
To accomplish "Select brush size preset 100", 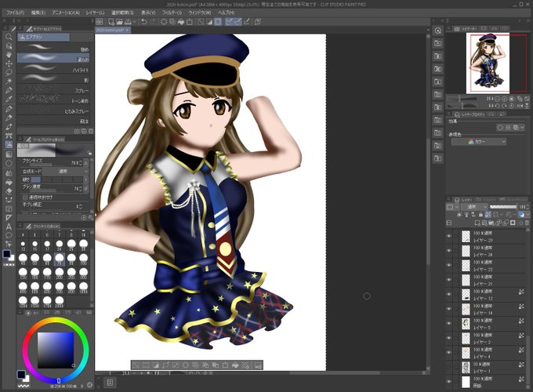I will [x=83, y=259].
